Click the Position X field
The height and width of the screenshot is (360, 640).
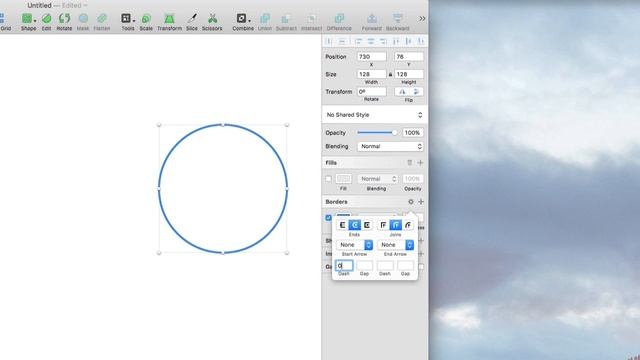[371, 57]
